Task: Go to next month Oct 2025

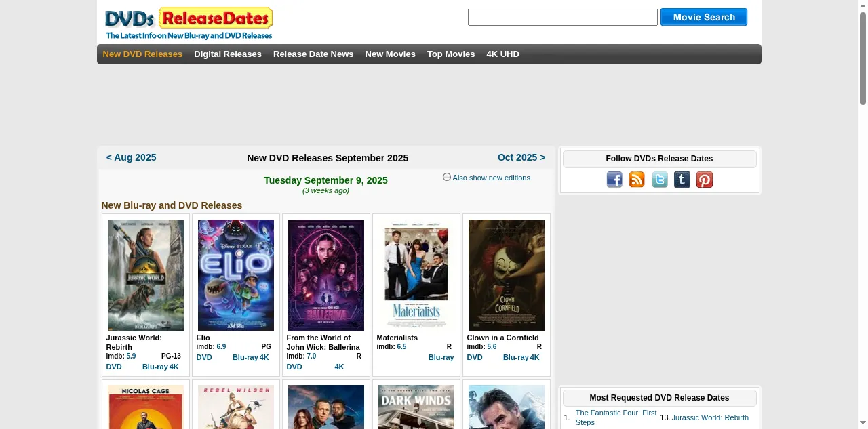Action: point(521,157)
